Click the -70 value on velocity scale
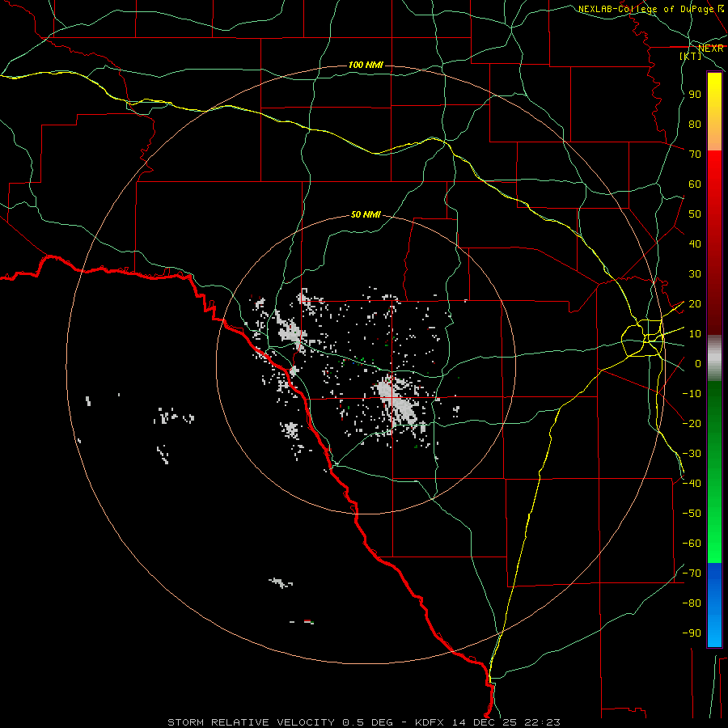Screen dimensions: 728x728 pyautogui.click(x=692, y=574)
